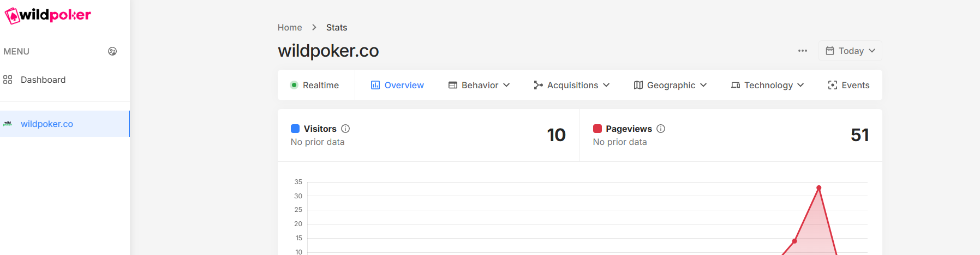Click the Pageviews count 51
980x255 pixels.
[860, 135]
